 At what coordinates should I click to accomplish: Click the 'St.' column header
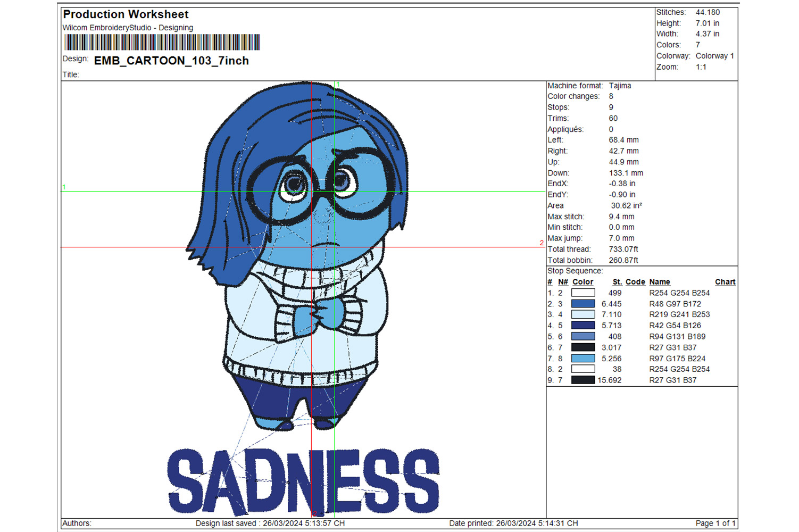tap(617, 282)
